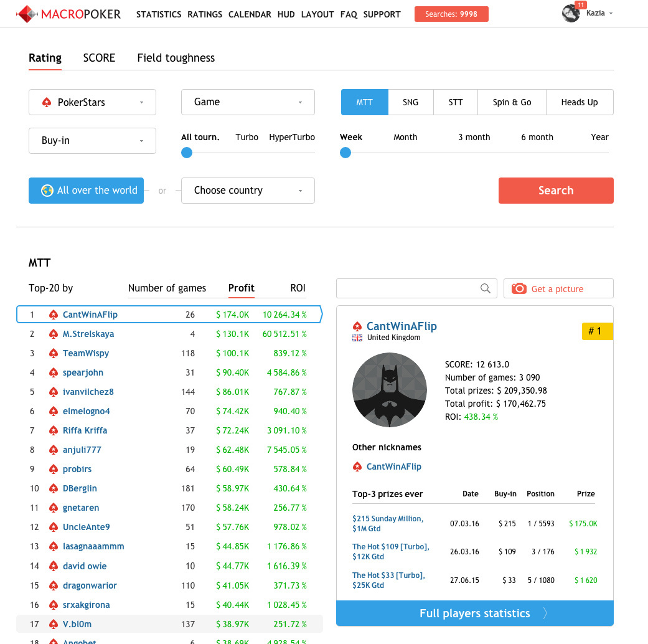Screen dimensions: 648x644
Task: Open the CALENDAR menu item
Action: pyautogui.click(x=250, y=14)
